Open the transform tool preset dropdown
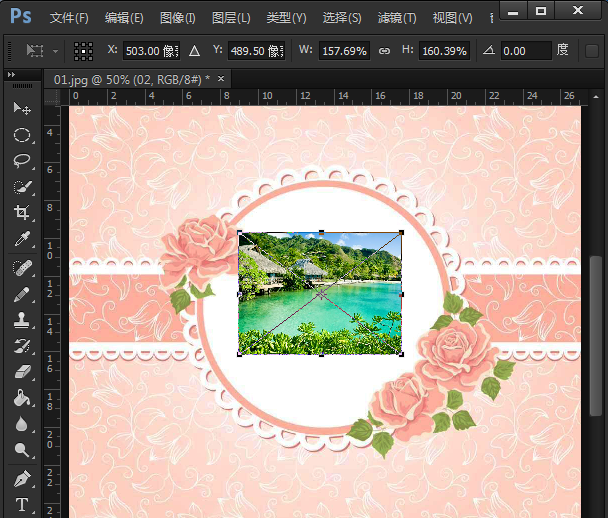The image size is (608, 518). [42, 50]
